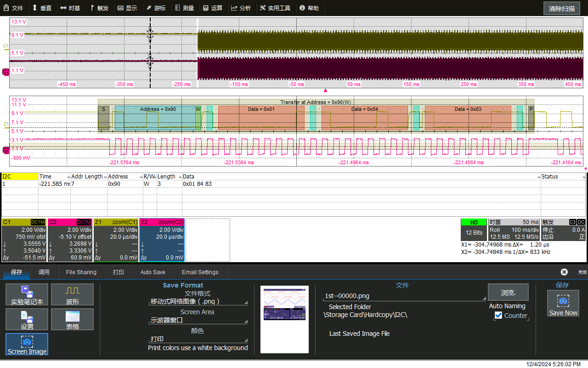Select the Waveform (波形) save icon

point(72,294)
